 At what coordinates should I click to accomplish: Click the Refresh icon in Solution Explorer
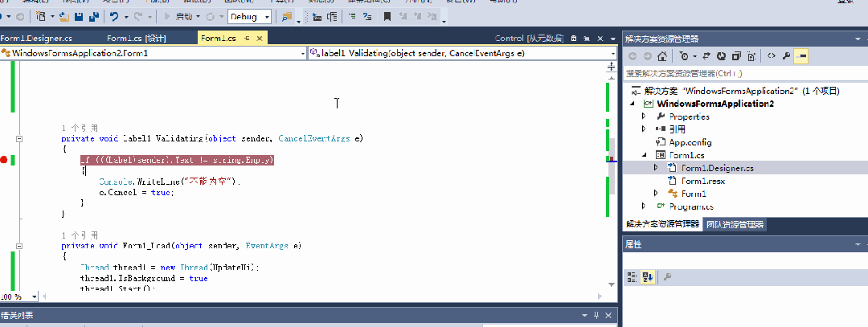coord(721,55)
